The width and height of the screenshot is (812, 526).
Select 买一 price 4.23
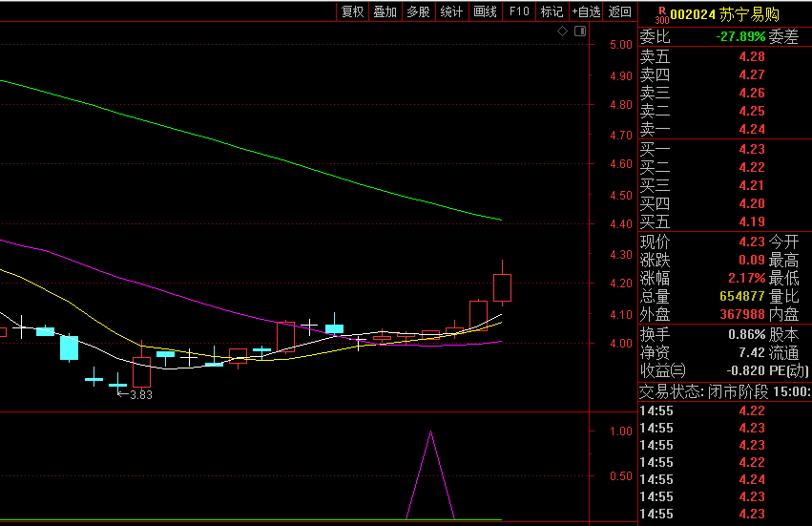(x=752, y=149)
